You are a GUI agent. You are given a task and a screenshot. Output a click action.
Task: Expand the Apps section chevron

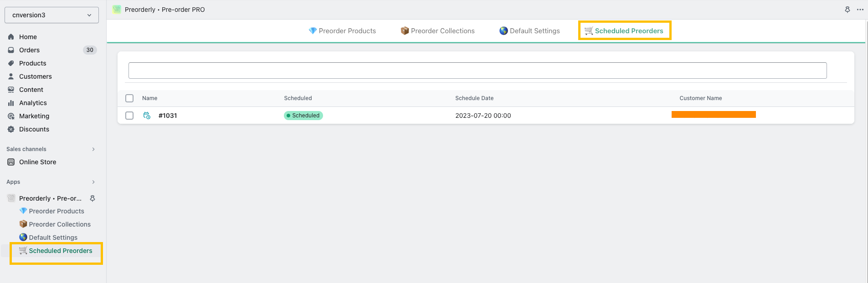coord(93,182)
